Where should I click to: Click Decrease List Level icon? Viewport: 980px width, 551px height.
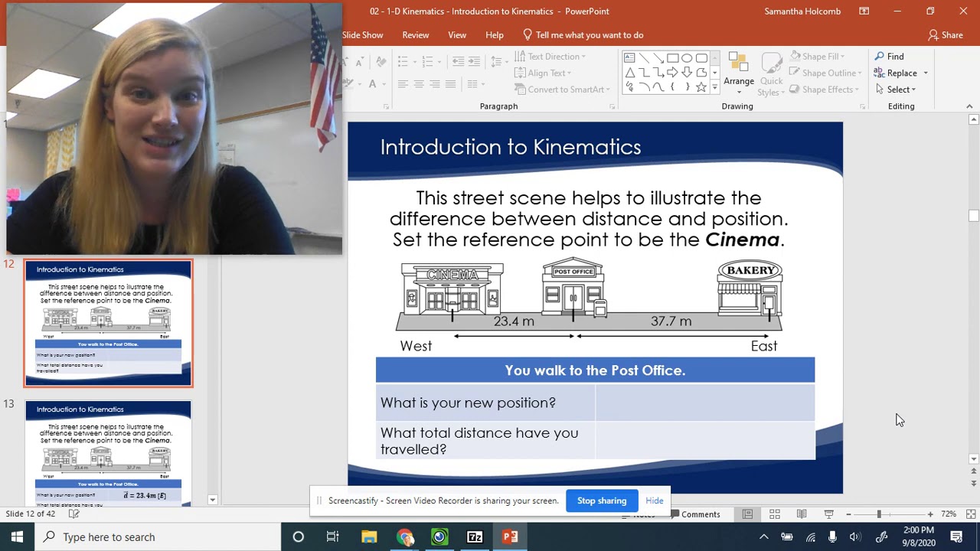458,61
